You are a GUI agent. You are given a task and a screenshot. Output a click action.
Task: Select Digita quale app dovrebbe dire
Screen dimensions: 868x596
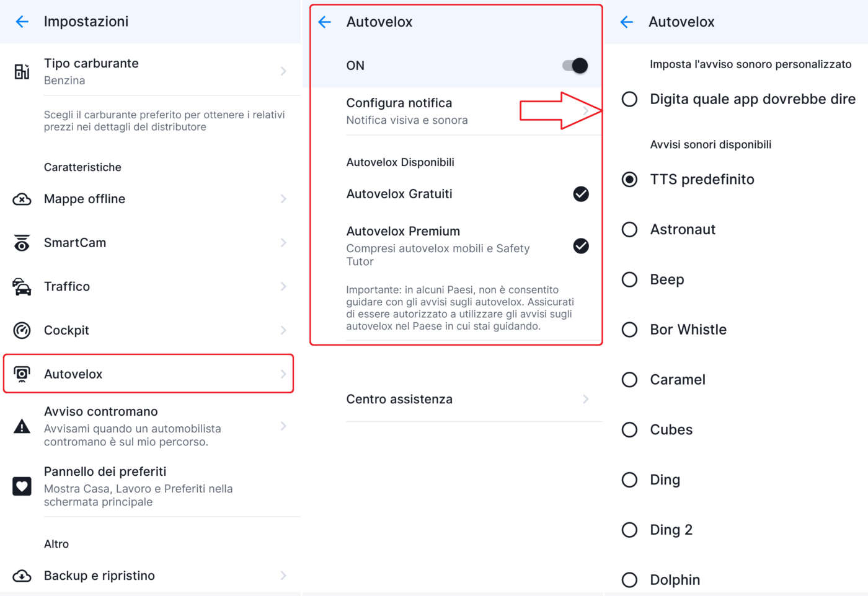629,99
